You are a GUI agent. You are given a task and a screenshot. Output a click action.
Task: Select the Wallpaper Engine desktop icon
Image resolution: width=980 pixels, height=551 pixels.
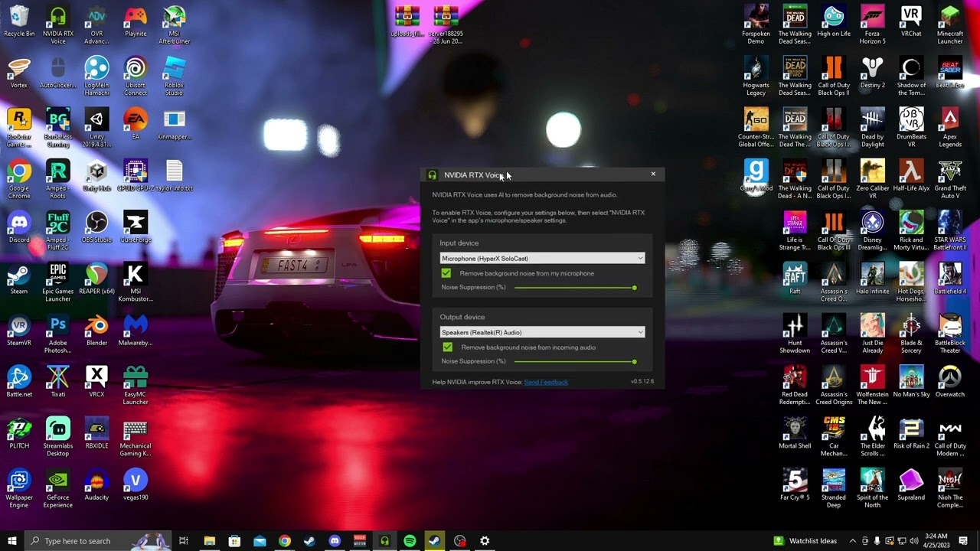[19, 487]
